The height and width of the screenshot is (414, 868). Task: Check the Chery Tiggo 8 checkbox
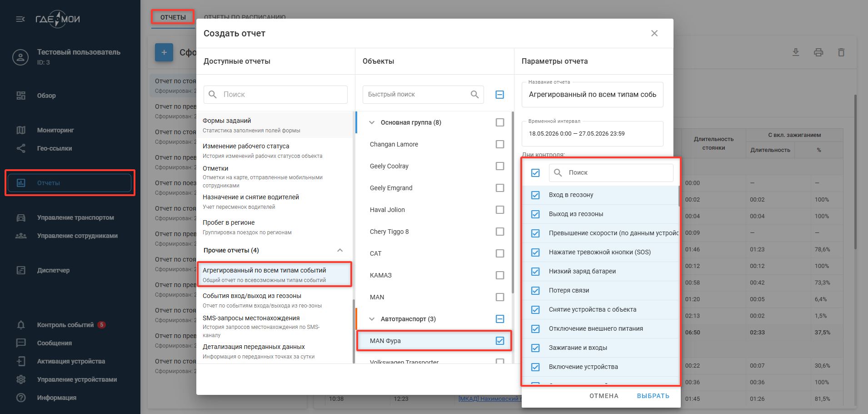tap(500, 232)
